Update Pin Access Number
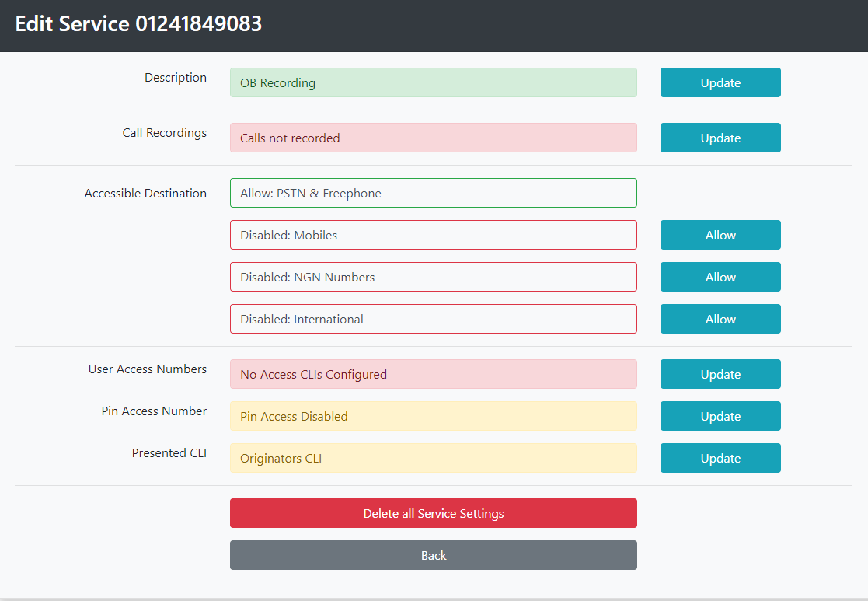Image resolution: width=868 pixels, height=601 pixels. [x=720, y=417]
